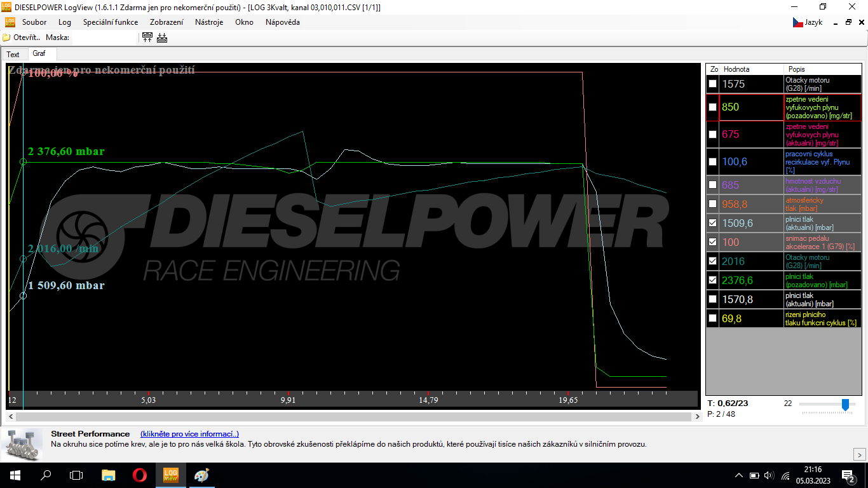Open the Zobrazení menu
Screen dimensions: 868x488
click(x=166, y=22)
